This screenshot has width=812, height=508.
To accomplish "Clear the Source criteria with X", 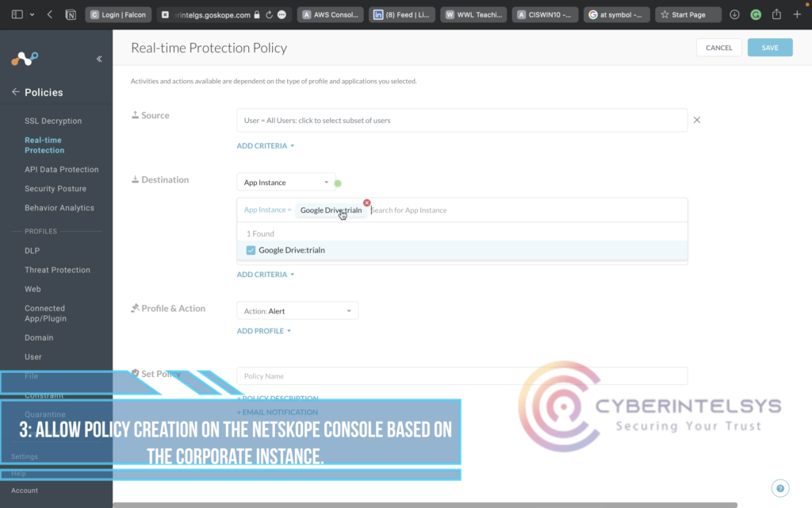I will (x=697, y=120).
